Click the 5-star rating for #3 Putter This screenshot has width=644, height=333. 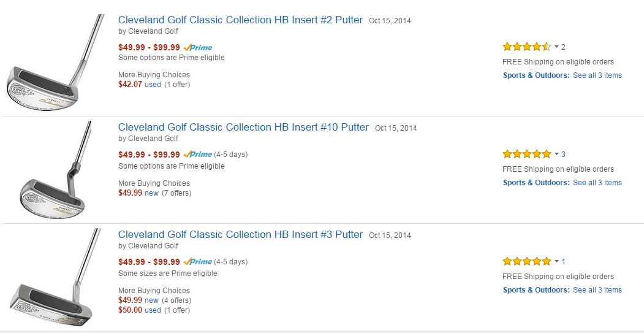526,261
